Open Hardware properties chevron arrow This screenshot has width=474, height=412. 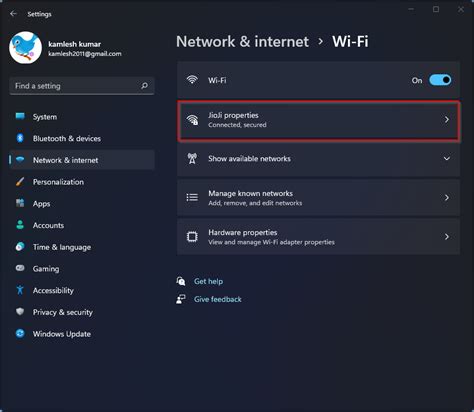pos(447,237)
